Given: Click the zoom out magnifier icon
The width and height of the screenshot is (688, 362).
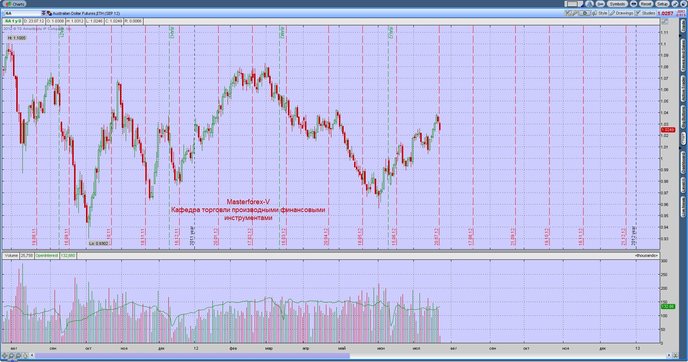Looking at the screenshot, I should 18,355.
